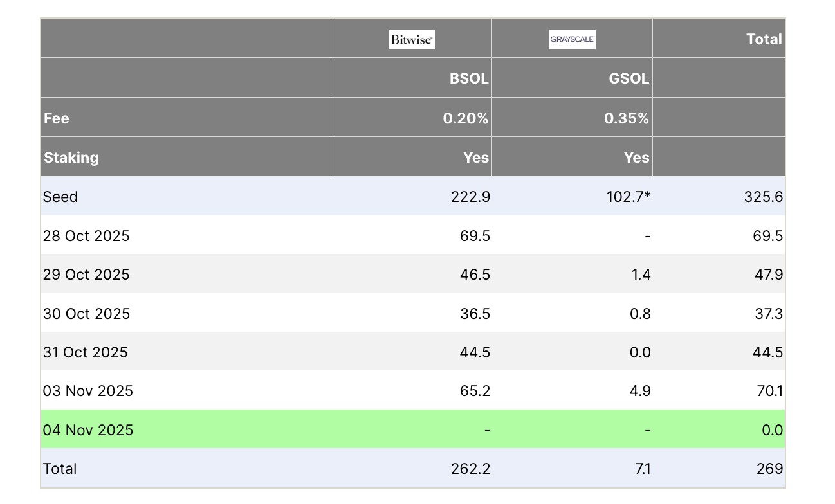Click the Seed row label
The image size is (835, 504).
[60, 197]
